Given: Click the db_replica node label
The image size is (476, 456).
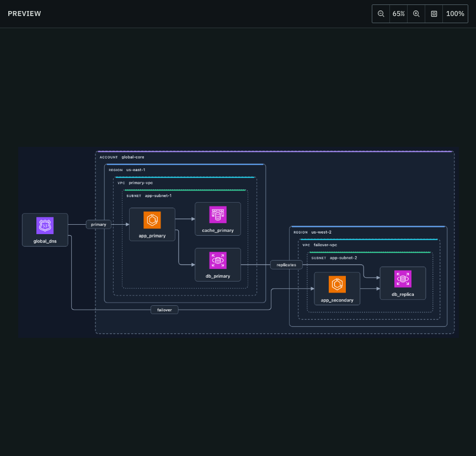Looking at the screenshot, I should click(403, 294).
